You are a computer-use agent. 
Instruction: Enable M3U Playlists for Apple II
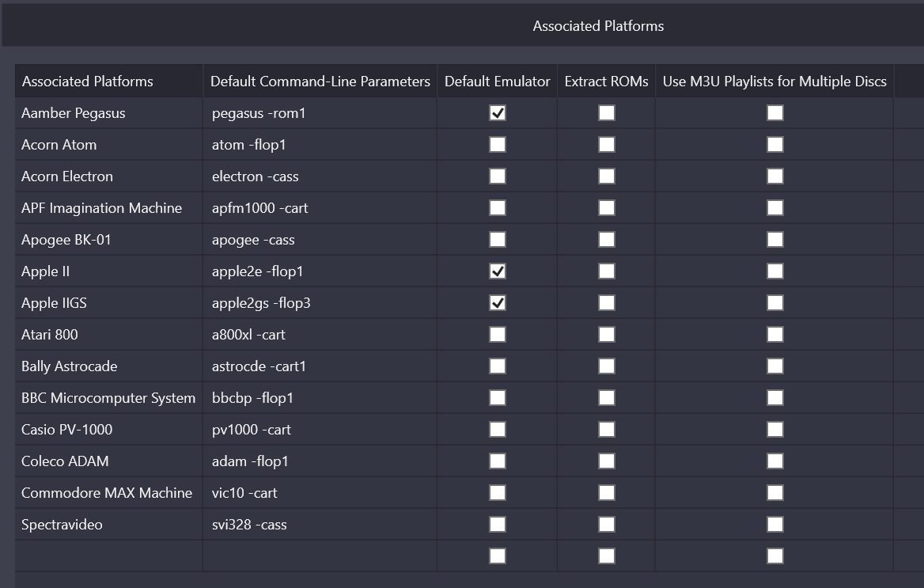click(775, 271)
